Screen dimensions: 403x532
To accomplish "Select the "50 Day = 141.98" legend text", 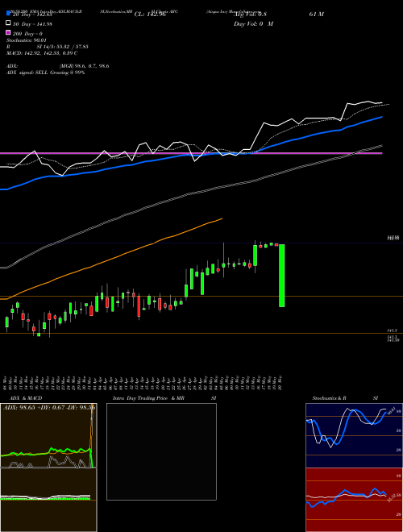I will click(32, 24).
